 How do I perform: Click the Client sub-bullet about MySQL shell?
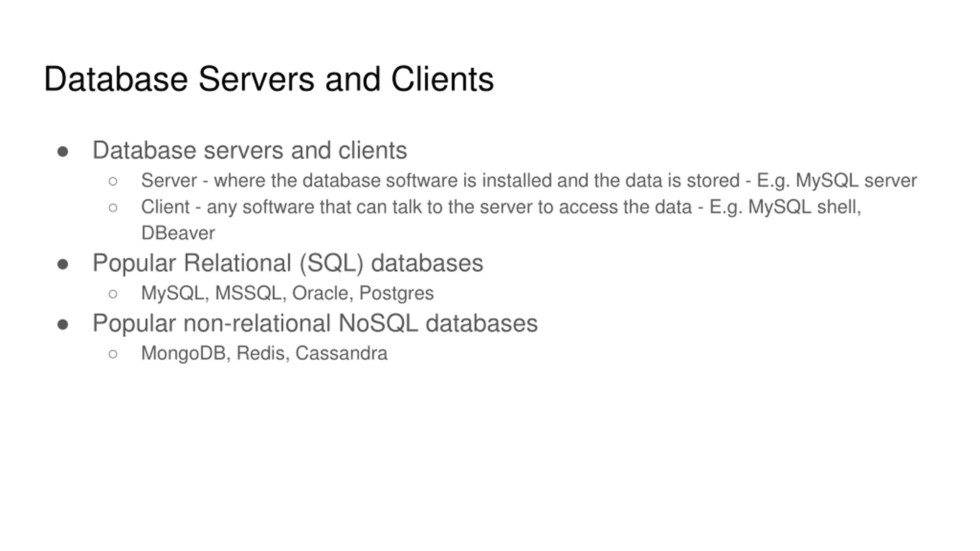501,220
